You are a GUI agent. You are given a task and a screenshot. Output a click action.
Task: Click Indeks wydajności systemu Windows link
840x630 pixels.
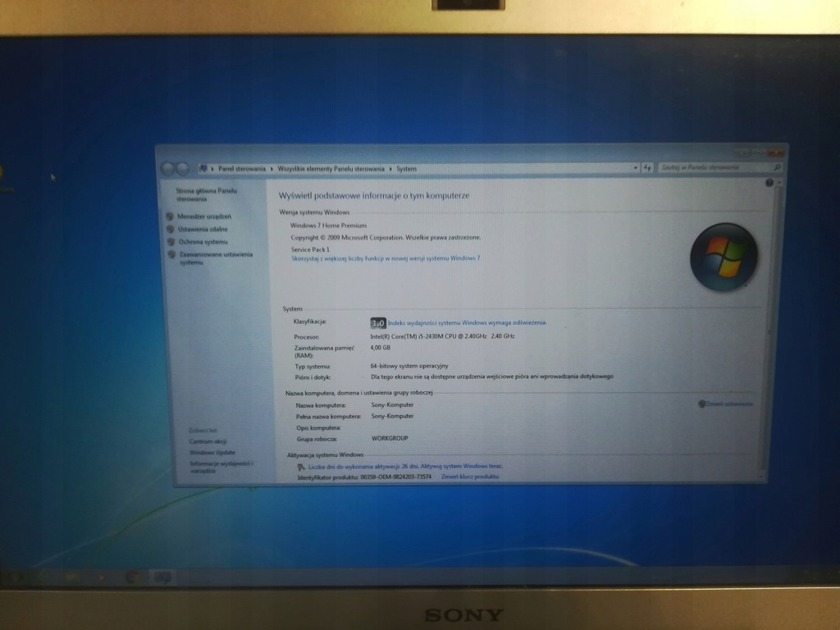[x=467, y=322]
